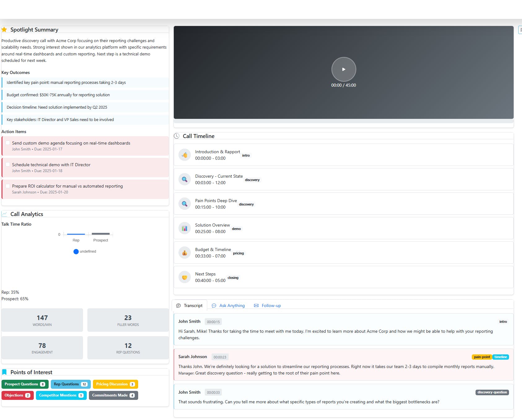Filter by Prospect Questions badge
Screen dimensions: 522x420
click(x=25, y=384)
